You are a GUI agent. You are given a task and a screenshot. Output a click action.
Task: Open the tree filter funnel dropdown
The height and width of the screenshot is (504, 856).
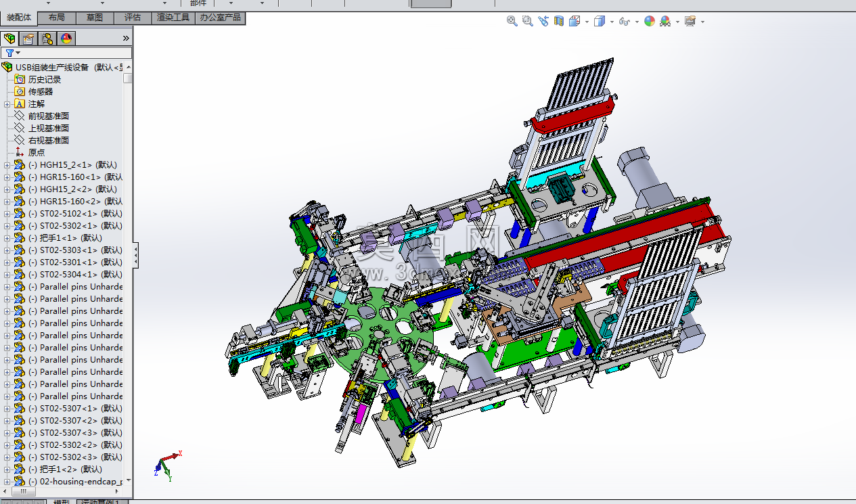13,53
